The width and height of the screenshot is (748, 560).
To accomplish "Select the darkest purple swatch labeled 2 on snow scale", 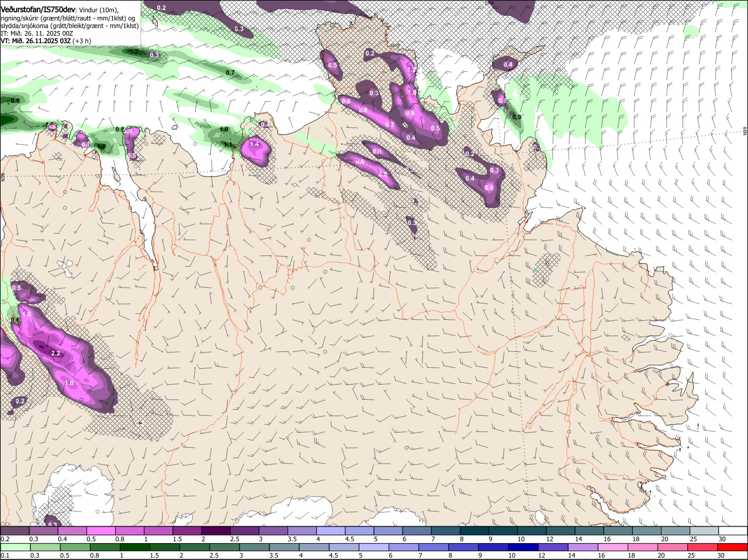I will tap(216, 531).
